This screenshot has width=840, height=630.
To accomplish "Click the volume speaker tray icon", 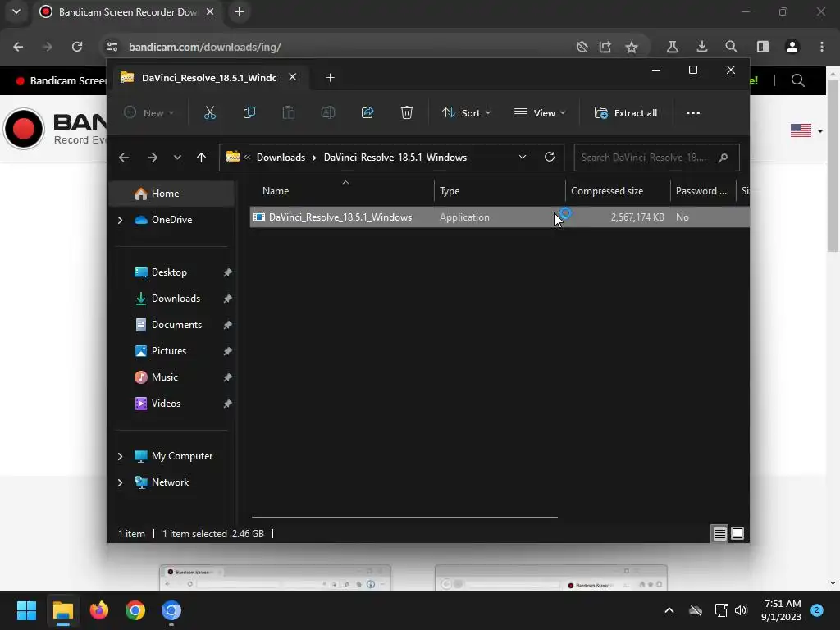I will (741, 610).
